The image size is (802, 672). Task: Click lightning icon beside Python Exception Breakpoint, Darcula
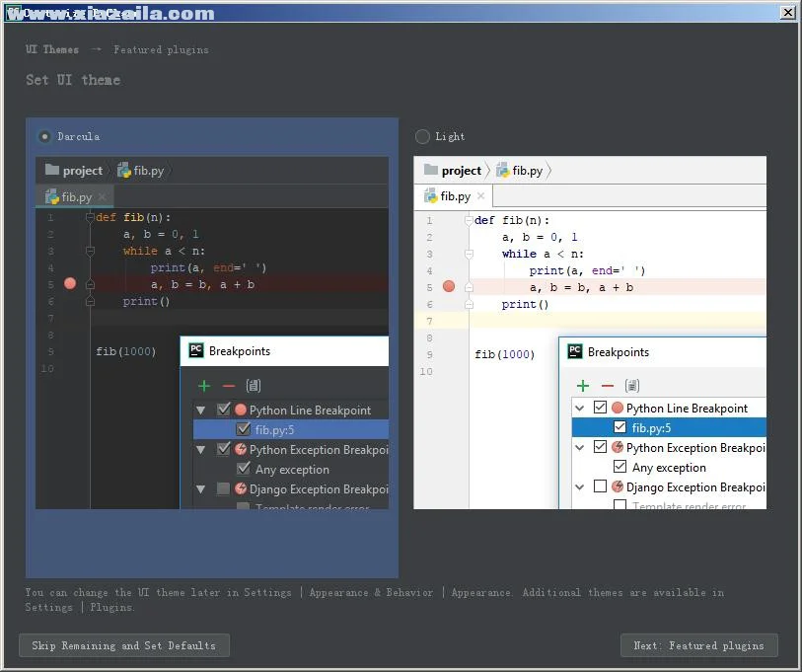pos(241,449)
